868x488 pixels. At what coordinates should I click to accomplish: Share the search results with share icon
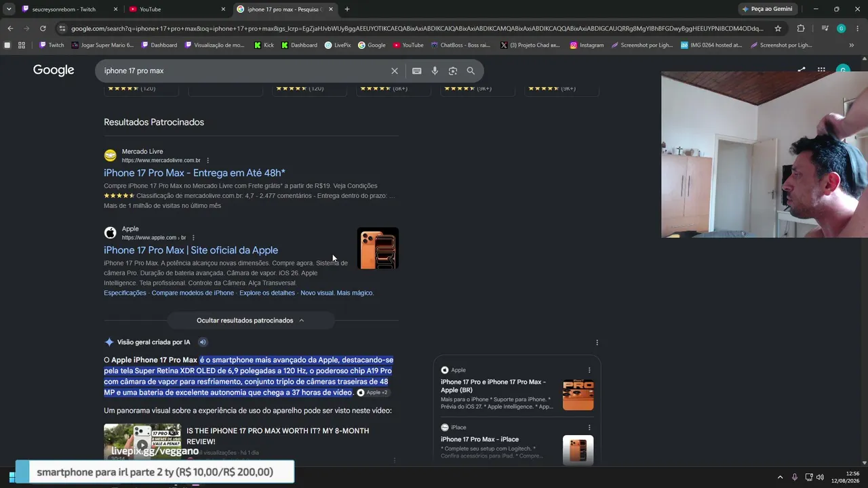click(802, 70)
